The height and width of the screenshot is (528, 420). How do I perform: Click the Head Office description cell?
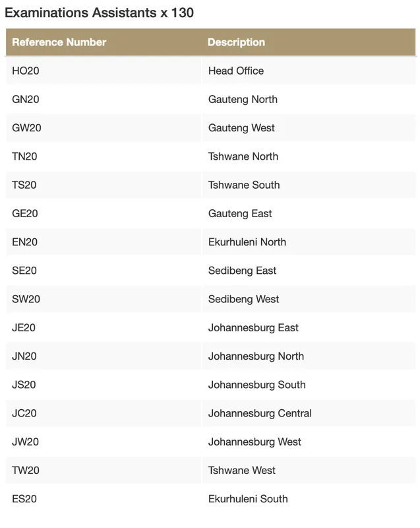236,71
